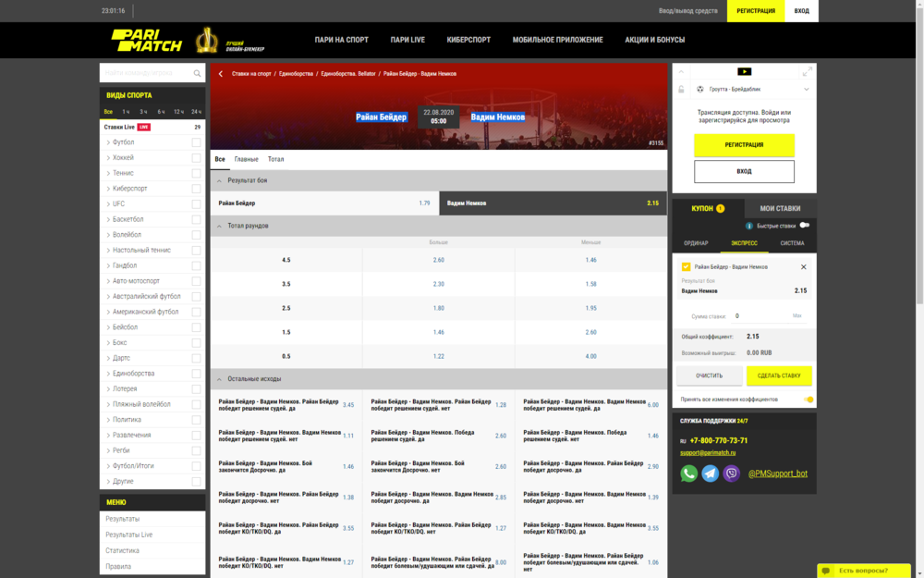The image size is (924, 578).
Task: Tick the UFC checkbox
Action: click(x=196, y=203)
